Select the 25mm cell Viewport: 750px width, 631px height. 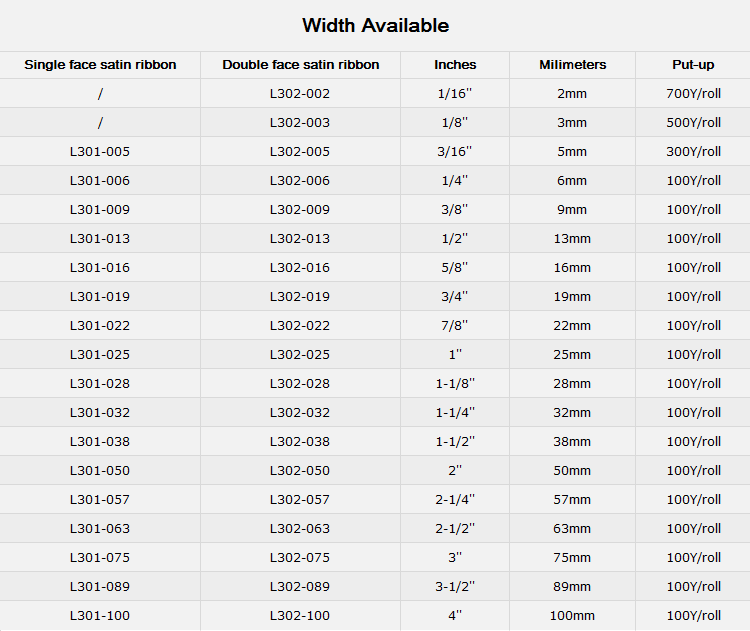(x=572, y=354)
